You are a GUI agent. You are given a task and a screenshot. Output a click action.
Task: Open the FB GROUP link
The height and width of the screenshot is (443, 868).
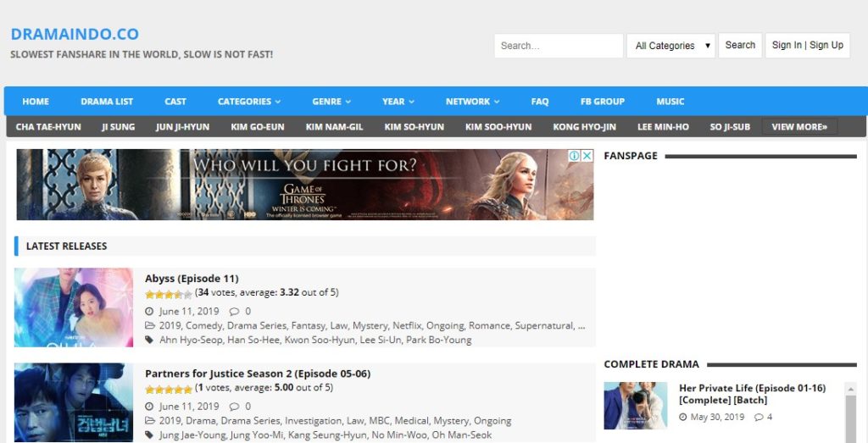(603, 101)
